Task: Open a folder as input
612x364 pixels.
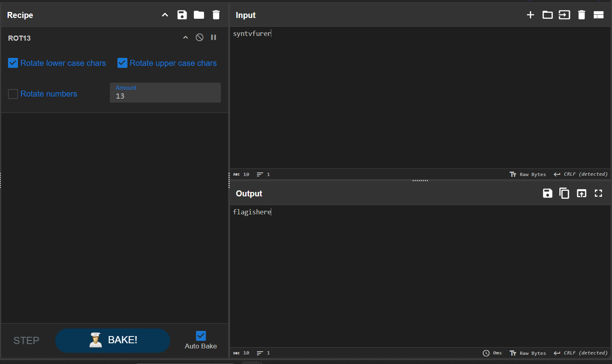Action: (x=547, y=15)
